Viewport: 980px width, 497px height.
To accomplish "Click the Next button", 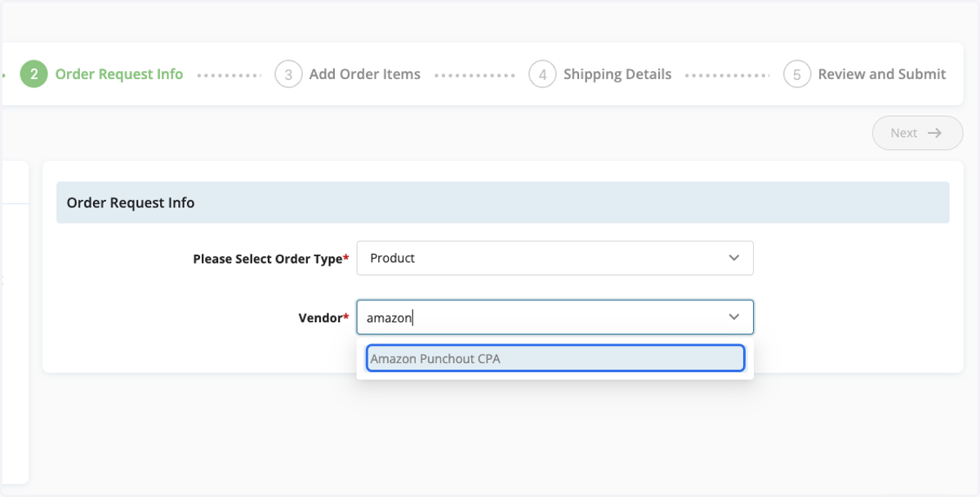I will (917, 133).
